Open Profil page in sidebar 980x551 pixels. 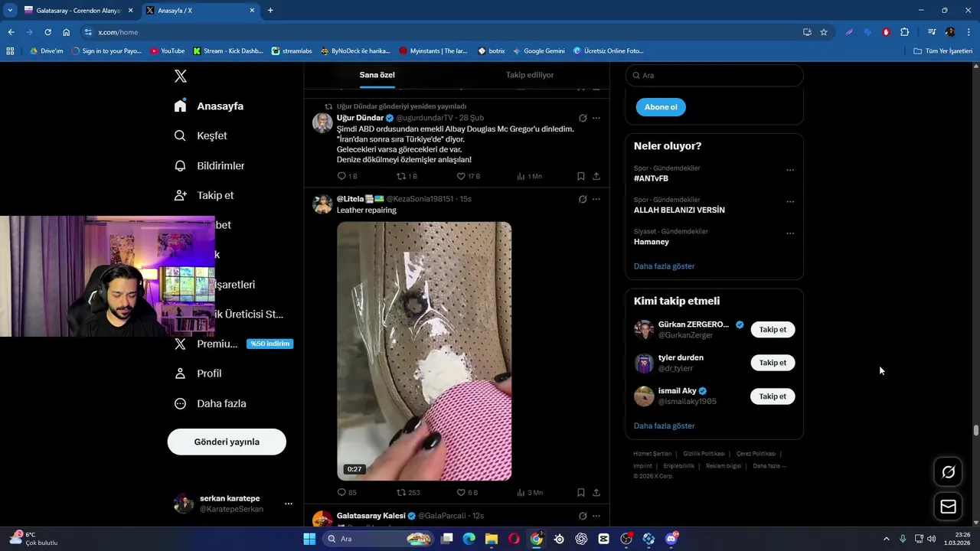point(198,373)
